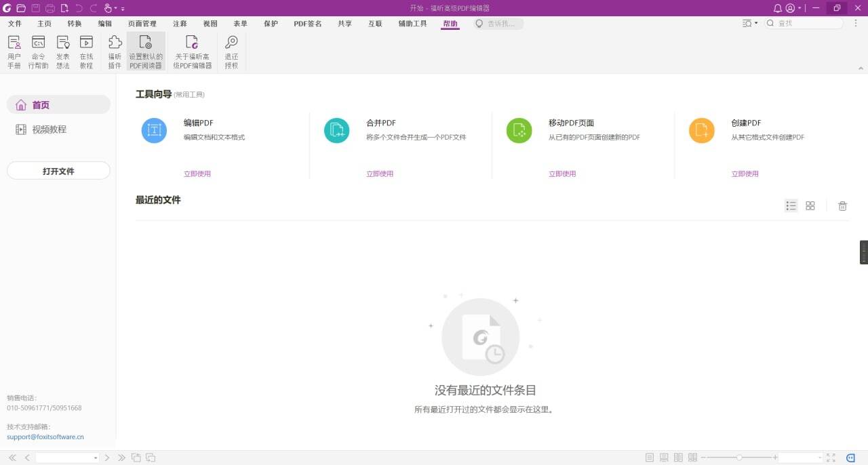Open the zoom percentage dropdown in status bar

[820, 458]
